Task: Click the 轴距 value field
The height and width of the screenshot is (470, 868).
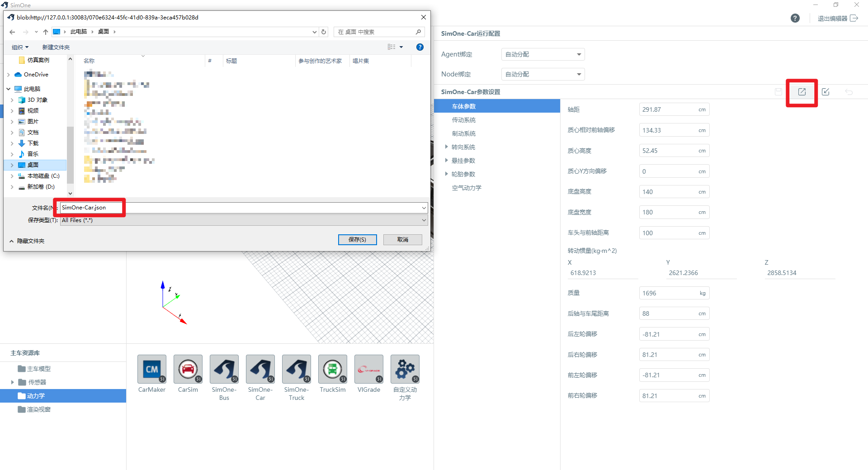Action: click(x=674, y=109)
